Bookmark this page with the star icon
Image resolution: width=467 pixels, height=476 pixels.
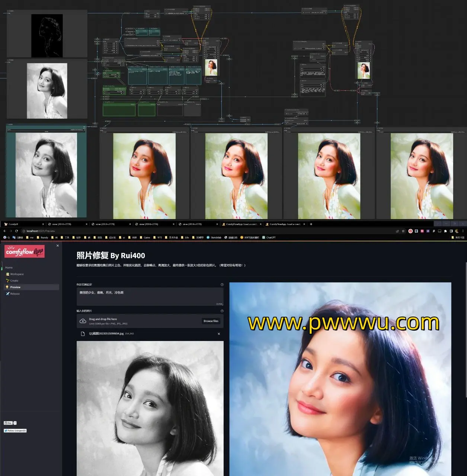coord(403,231)
